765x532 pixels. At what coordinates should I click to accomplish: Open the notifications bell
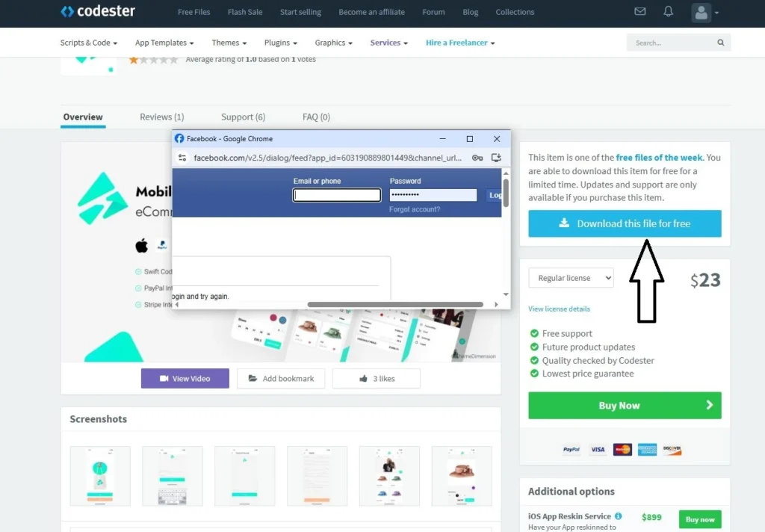click(669, 11)
